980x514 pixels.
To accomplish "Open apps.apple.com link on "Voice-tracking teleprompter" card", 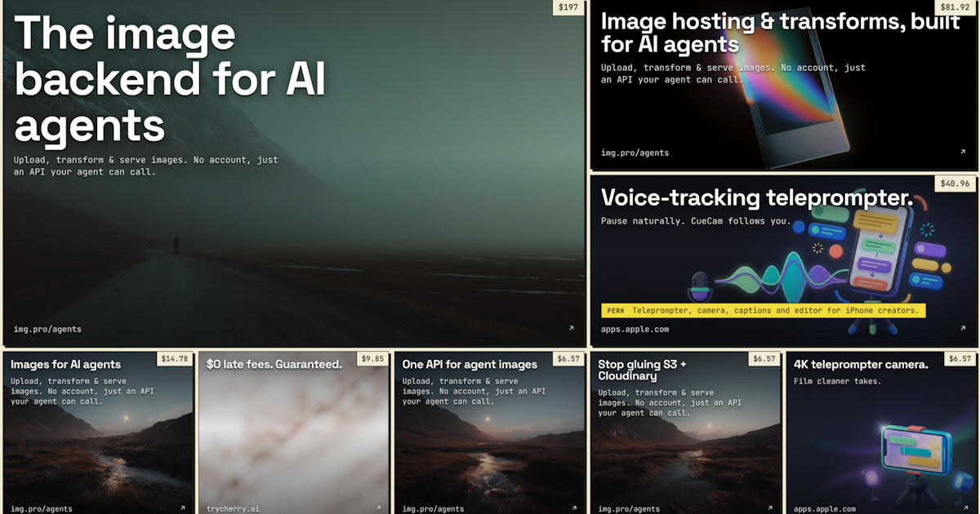I will click(635, 330).
